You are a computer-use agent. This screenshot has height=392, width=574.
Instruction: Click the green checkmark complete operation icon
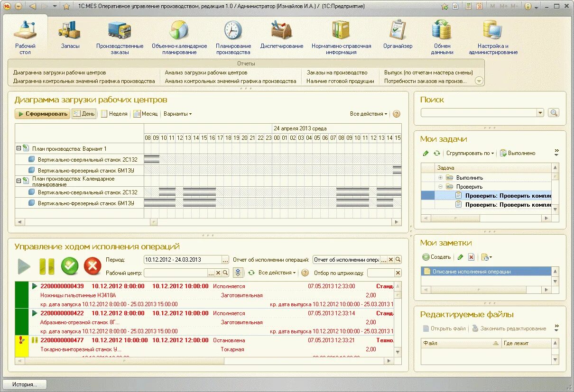70,266
